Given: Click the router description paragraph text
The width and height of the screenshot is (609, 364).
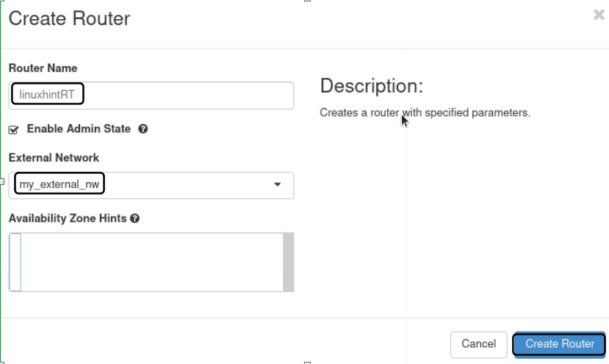Looking at the screenshot, I should click(425, 113).
